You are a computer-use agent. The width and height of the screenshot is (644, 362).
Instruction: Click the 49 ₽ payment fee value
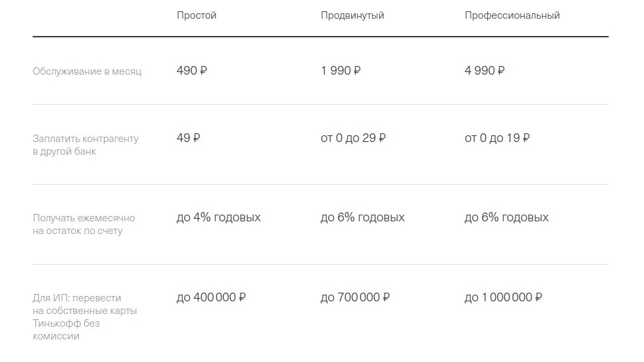pos(188,138)
